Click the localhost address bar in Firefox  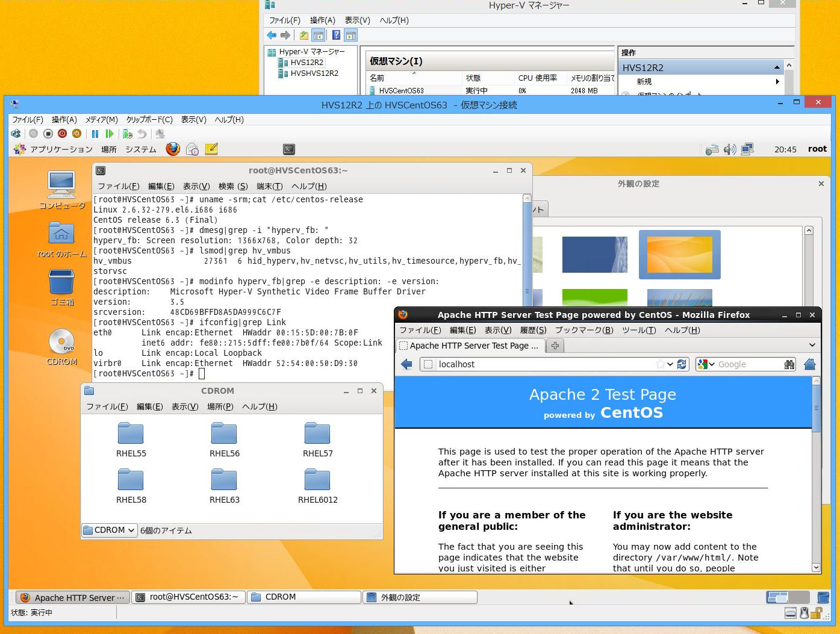pyautogui.click(x=545, y=364)
